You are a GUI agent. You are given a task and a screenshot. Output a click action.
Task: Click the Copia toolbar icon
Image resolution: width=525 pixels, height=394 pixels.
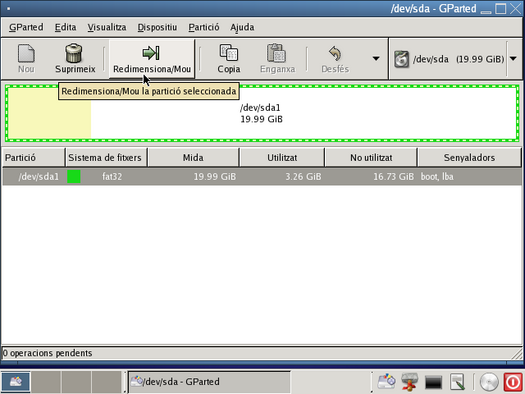(229, 53)
